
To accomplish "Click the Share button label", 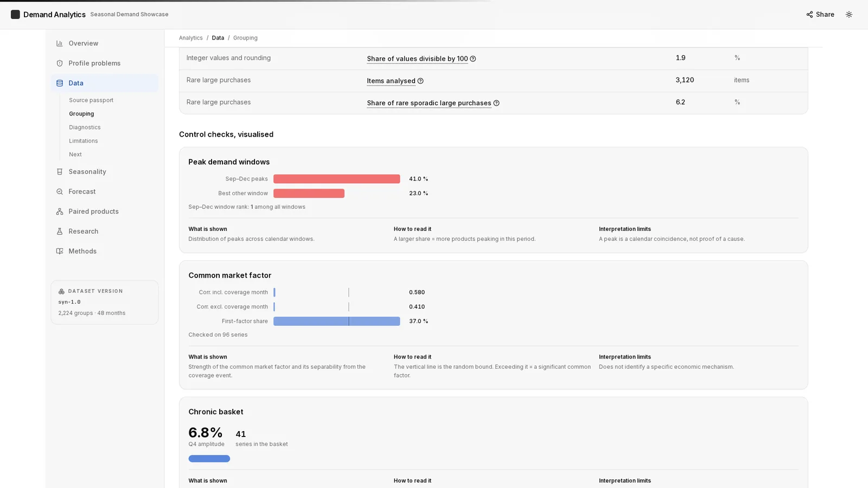I will 825,15.
